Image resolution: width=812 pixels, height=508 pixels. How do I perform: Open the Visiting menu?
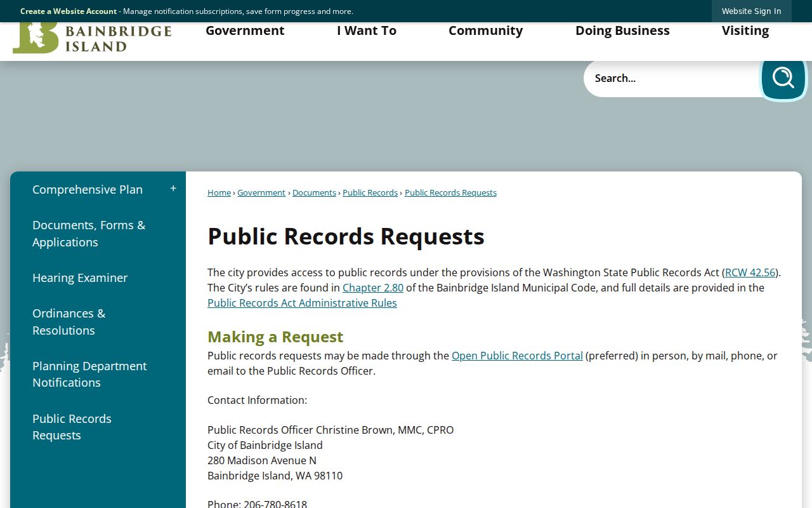(745, 30)
